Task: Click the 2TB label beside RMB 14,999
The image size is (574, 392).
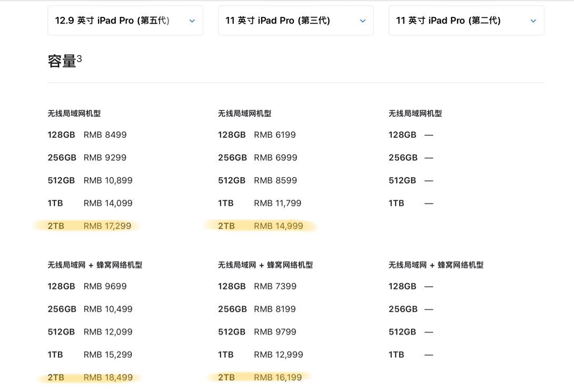Action: point(226,226)
